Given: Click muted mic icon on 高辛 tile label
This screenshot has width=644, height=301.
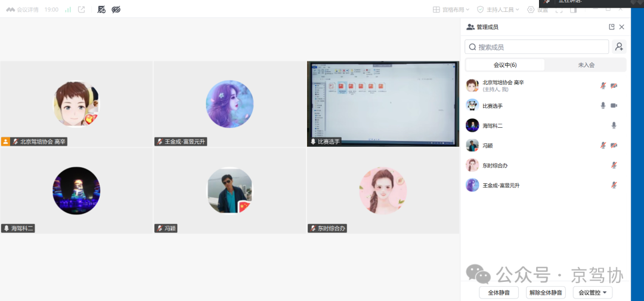Looking at the screenshot, I should pos(16,142).
